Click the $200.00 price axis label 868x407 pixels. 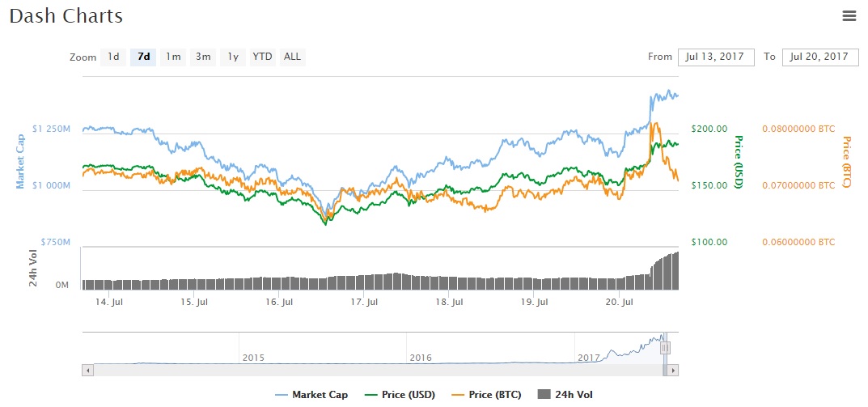709,129
